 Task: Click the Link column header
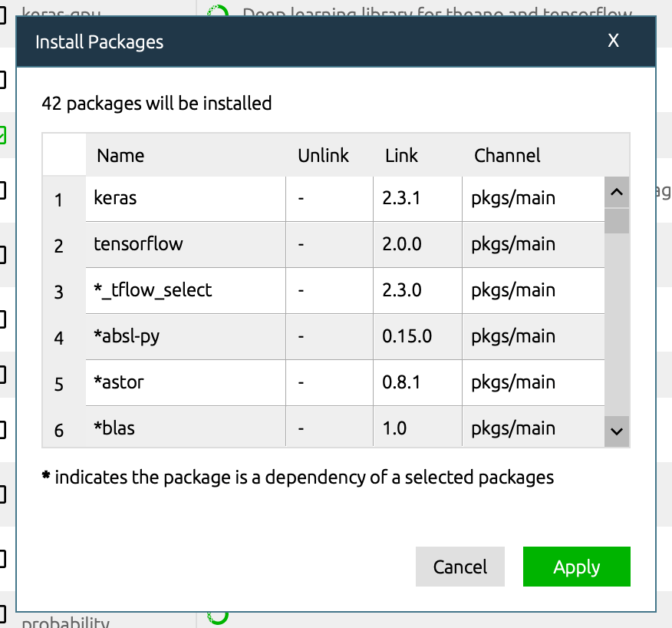click(401, 156)
